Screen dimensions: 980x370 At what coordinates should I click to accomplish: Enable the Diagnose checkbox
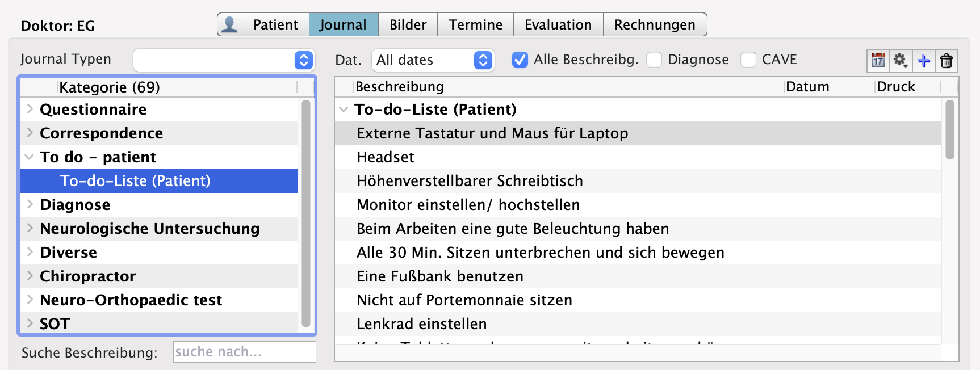click(654, 60)
